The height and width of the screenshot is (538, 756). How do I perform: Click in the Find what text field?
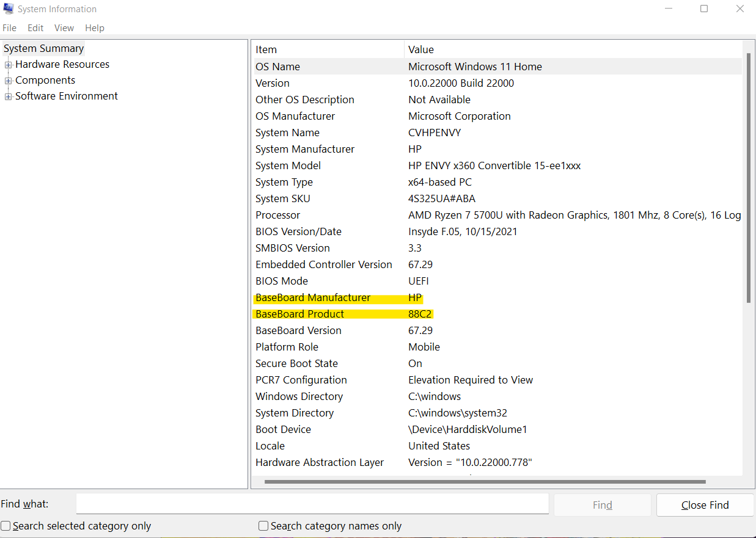[x=312, y=504]
